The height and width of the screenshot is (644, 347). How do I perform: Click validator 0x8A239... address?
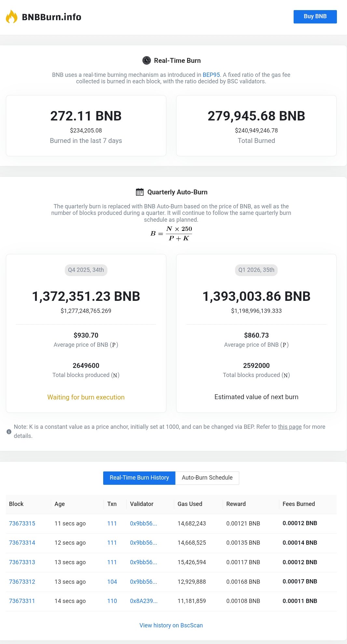(144, 601)
